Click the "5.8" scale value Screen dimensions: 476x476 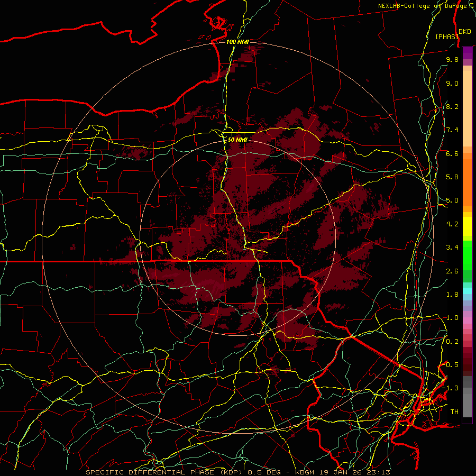(x=452, y=177)
